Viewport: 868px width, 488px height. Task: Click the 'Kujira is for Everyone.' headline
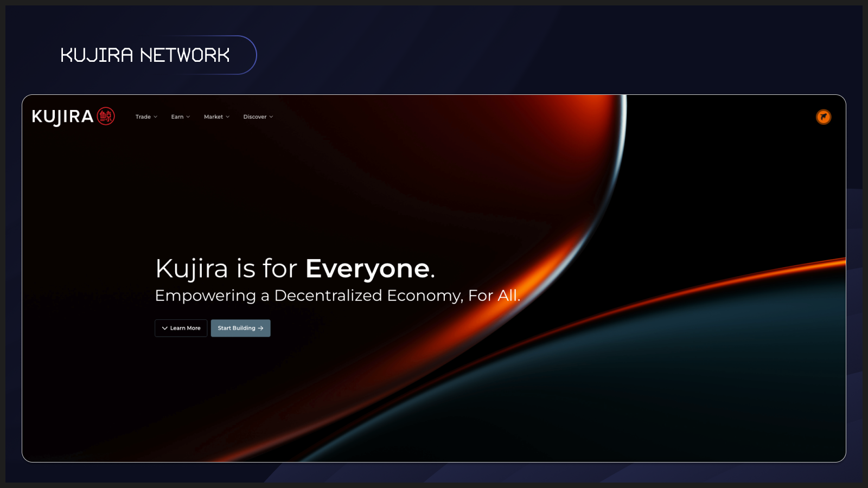tap(295, 268)
